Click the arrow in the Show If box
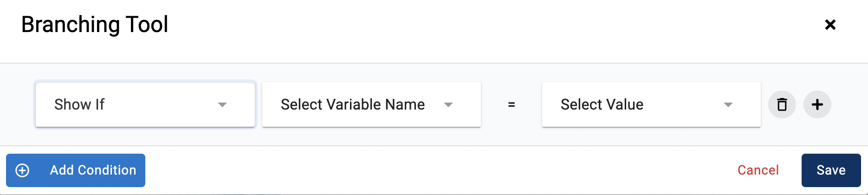The image size is (868, 195). pyautogui.click(x=222, y=105)
